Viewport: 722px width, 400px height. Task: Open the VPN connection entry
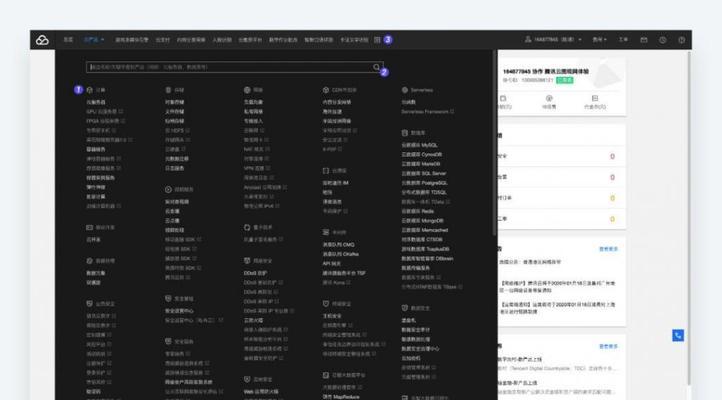(x=254, y=168)
